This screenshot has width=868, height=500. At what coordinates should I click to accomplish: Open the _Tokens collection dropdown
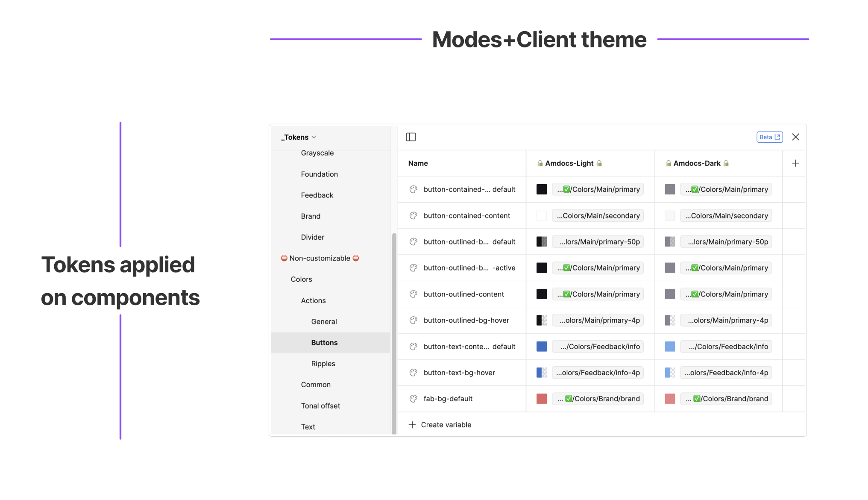pyautogui.click(x=299, y=137)
